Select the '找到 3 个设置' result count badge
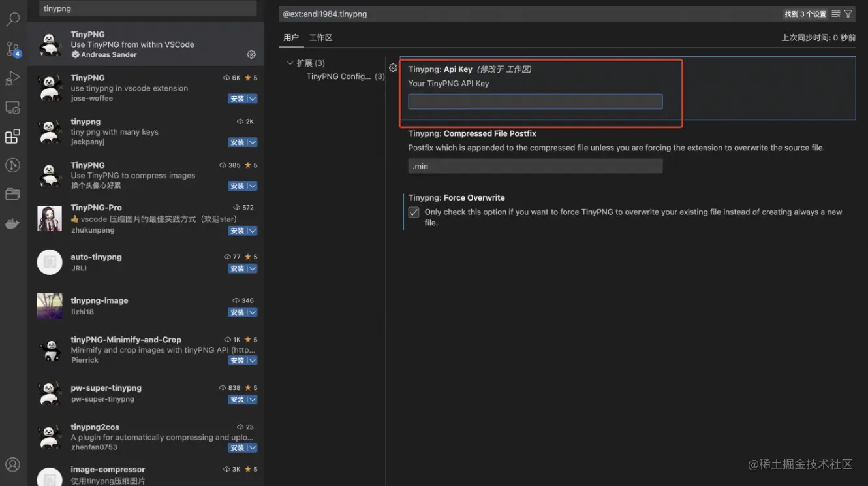This screenshot has height=486, width=868. click(805, 14)
